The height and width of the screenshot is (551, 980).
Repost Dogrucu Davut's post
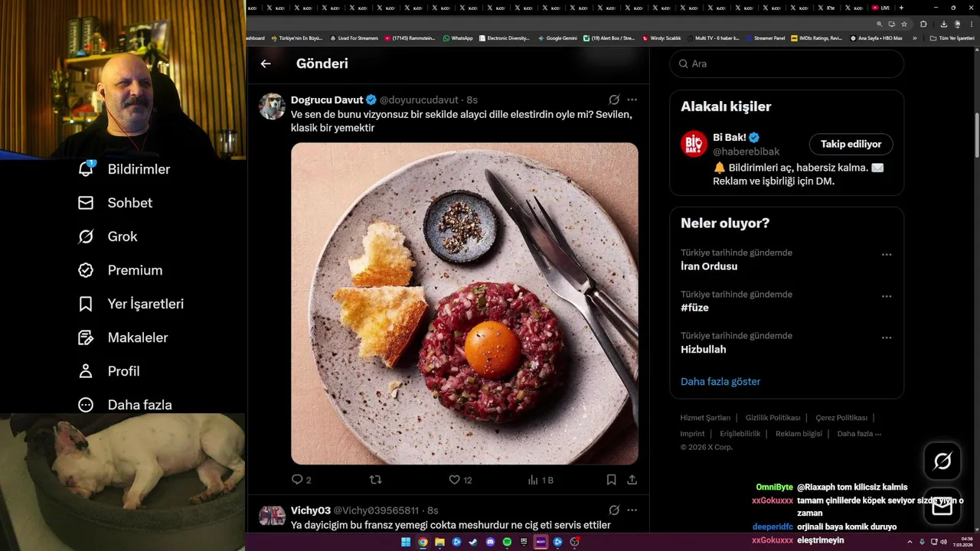[x=375, y=480]
